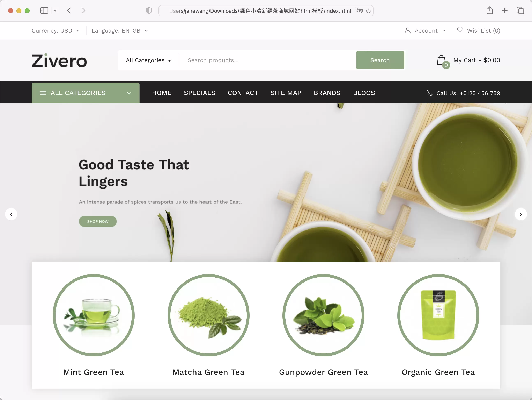Click the Search button
532x400 pixels.
[380, 60]
